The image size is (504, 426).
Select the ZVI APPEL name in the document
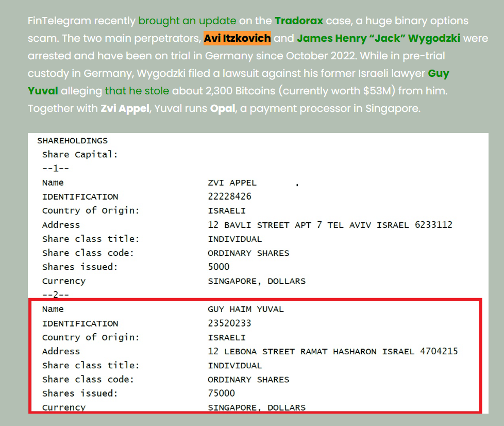[232, 183]
